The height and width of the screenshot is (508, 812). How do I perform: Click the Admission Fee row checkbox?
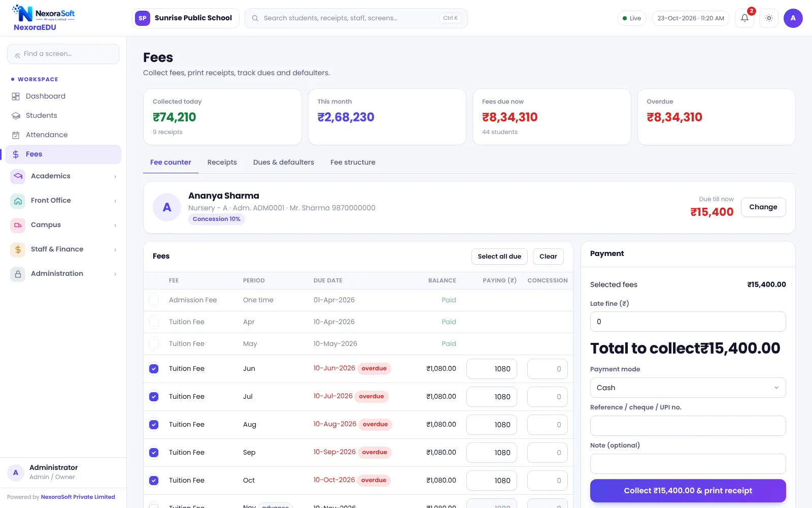(x=154, y=300)
